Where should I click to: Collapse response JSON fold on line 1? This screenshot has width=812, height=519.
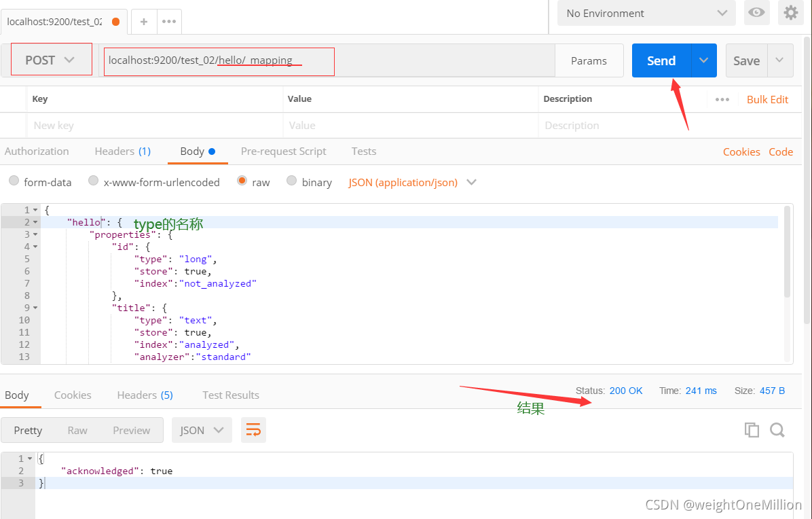click(x=30, y=459)
